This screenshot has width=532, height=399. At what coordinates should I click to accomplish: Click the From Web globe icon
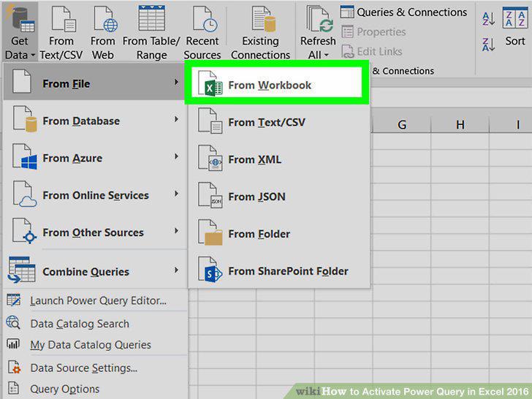pyautogui.click(x=105, y=20)
